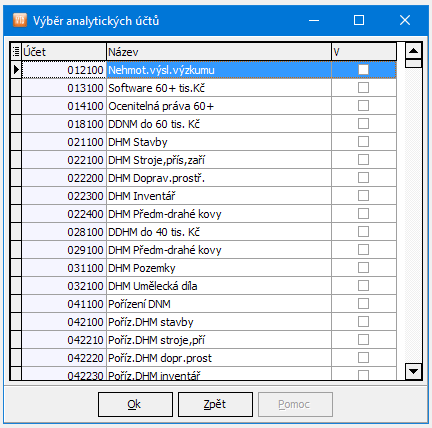Image resolution: width=432 pixels, height=428 pixels.
Task: Tick the checkbox for DHM Stavby
Action: pyautogui.click(x=363, y=142)
